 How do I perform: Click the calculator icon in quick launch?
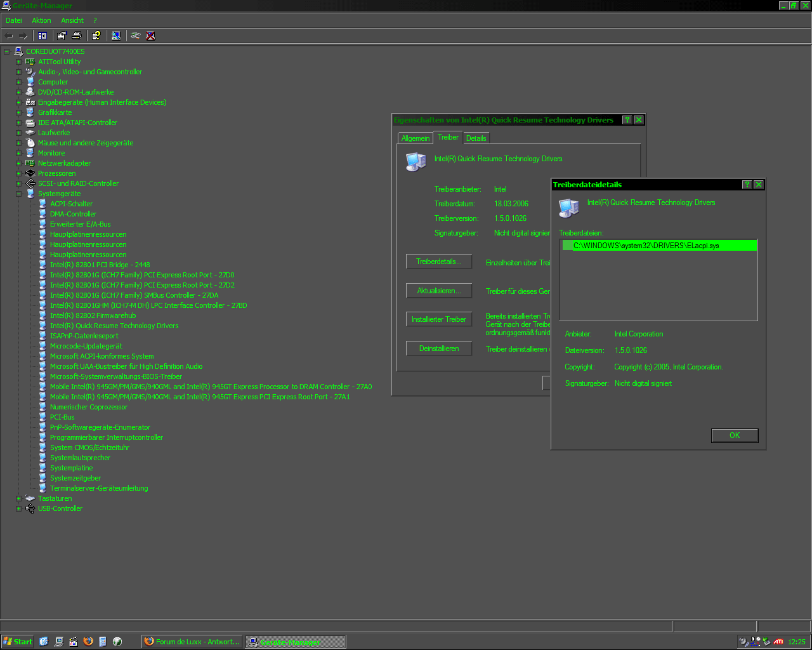(x=103, y=642)
